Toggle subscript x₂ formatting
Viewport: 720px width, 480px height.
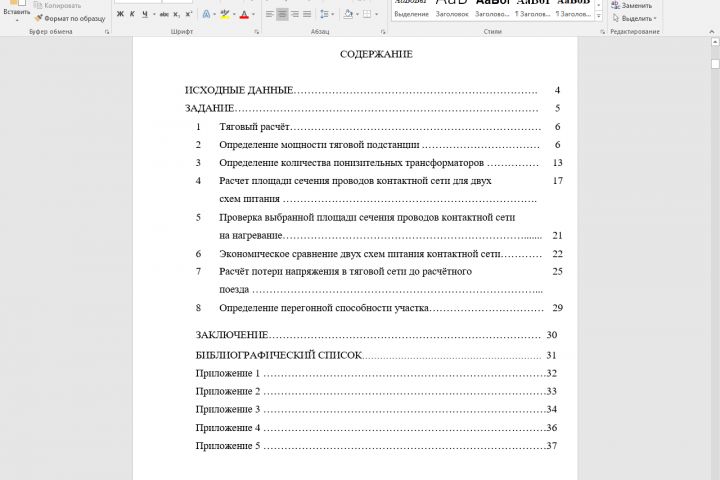tap(176, 14)
